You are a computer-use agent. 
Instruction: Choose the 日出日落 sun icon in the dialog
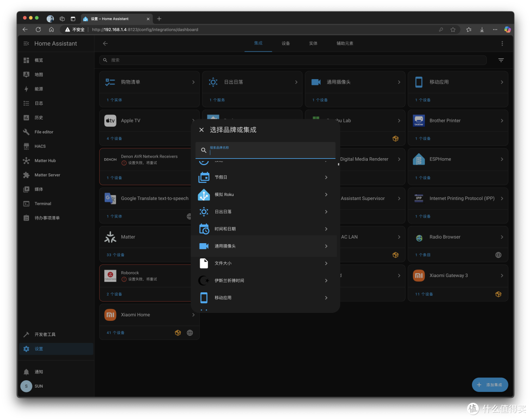coord(204,212)
